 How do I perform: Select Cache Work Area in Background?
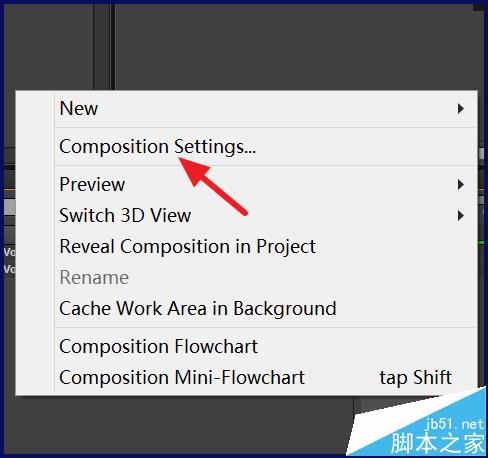[266, 309]
